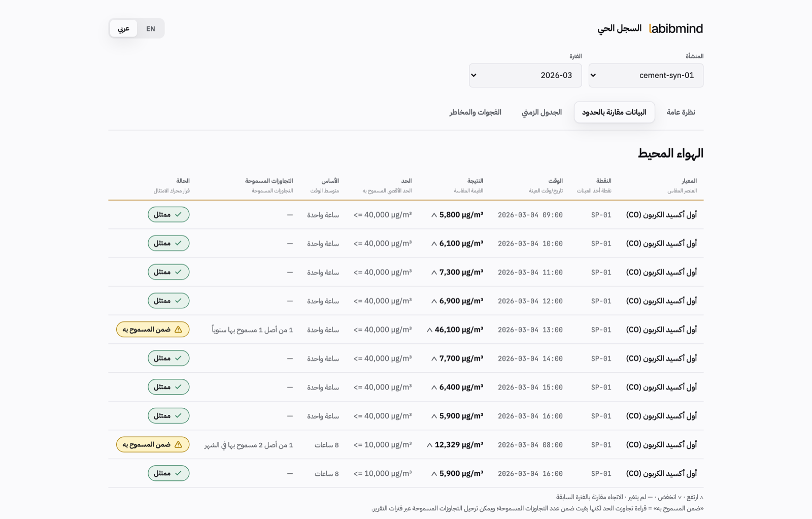Click the allowance text 1 من أصل 1 مسموح بها سنوياً

pyautogui.click(x=252, y=330)
